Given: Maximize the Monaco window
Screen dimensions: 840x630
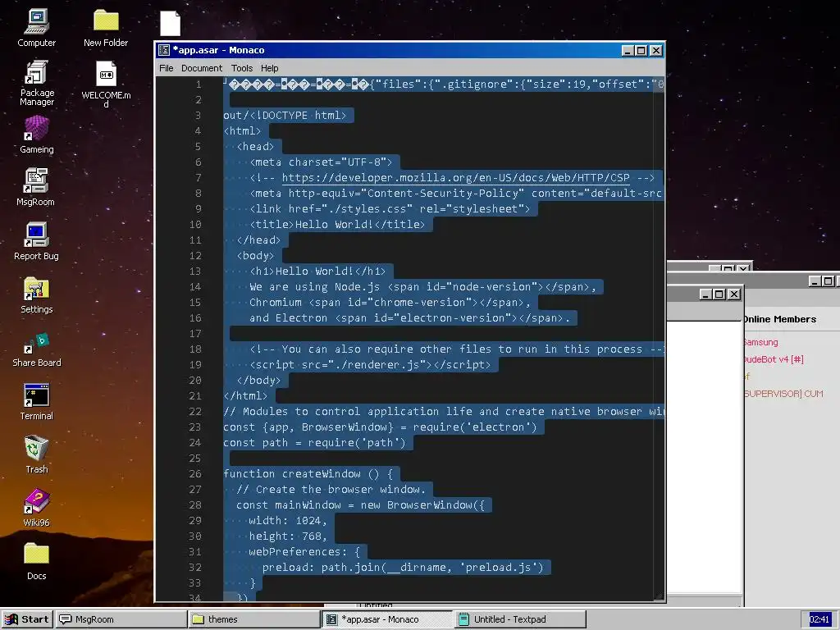Looking at the screenshot, I should coord(641,50).
